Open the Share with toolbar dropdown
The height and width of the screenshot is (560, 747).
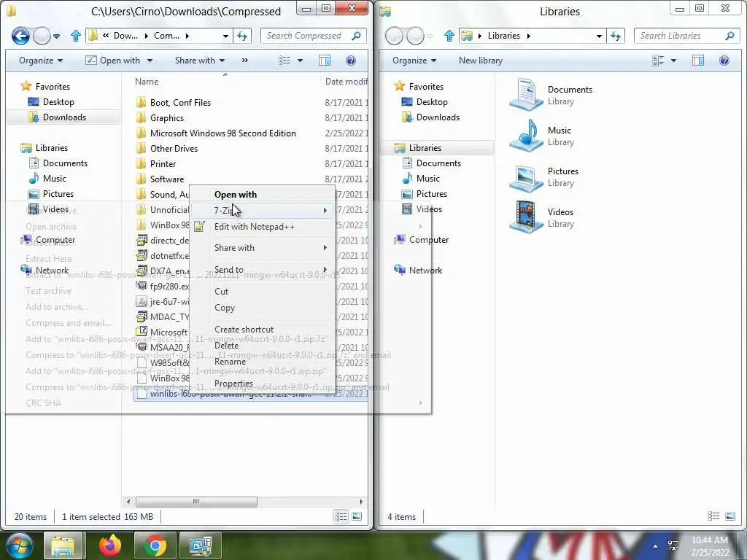(200, 61)
